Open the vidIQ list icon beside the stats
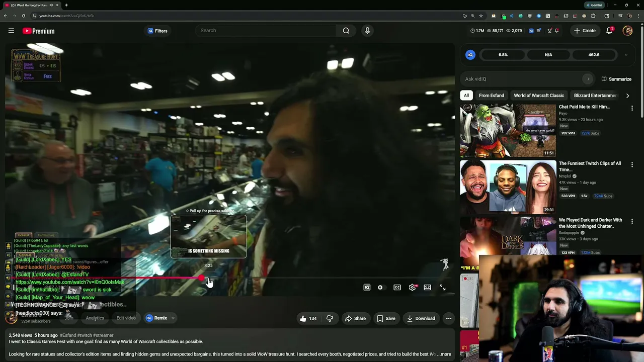This screenshot has height=362, width=644. coord(539,31)
